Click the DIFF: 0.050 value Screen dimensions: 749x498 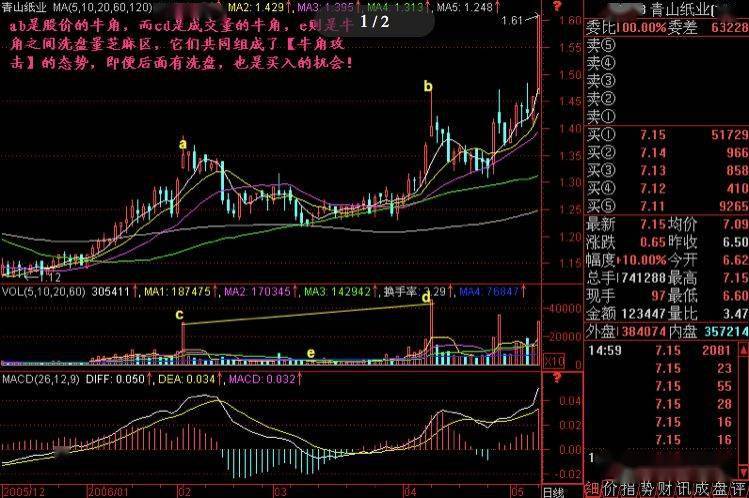[115, 379]
